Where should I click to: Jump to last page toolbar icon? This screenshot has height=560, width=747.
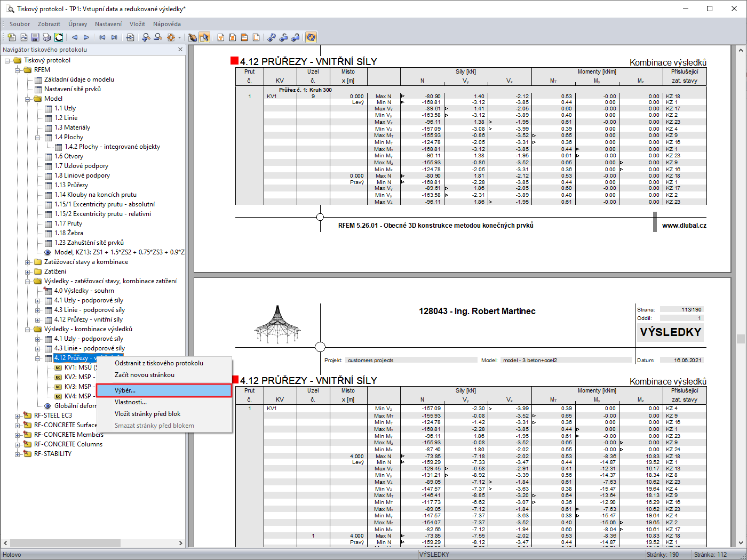(114, 37)
